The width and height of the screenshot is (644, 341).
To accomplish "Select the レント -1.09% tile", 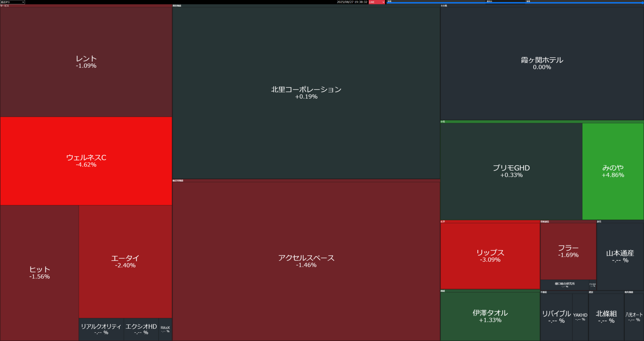I will coord(86,62).
